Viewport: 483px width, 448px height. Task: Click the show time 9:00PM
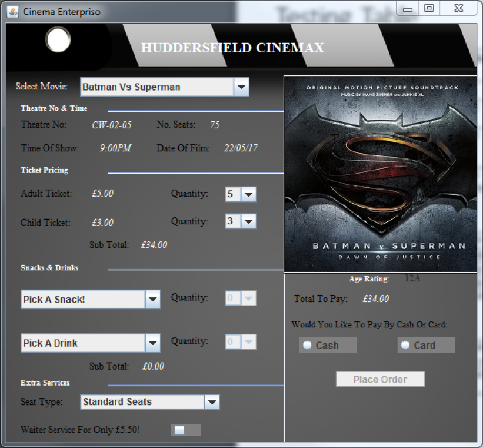point(115,148)
